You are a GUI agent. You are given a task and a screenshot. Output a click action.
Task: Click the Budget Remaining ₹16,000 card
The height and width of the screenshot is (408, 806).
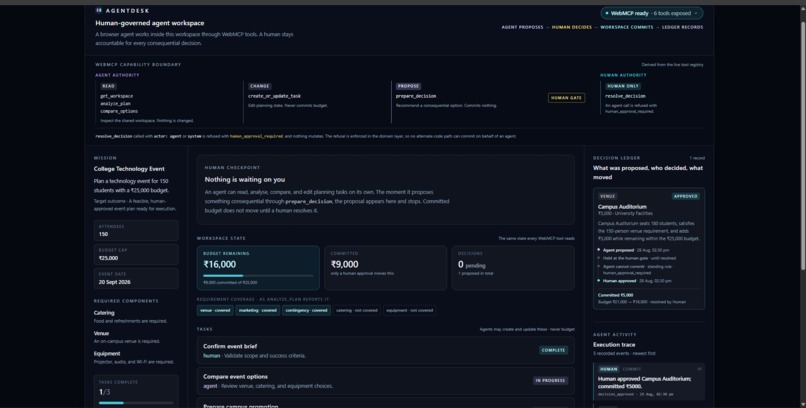258,268
